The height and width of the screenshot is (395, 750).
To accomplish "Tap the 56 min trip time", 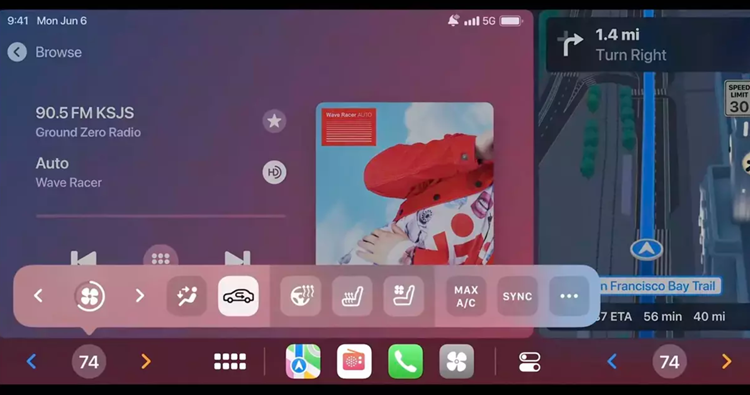I will [x=662, y=317].
